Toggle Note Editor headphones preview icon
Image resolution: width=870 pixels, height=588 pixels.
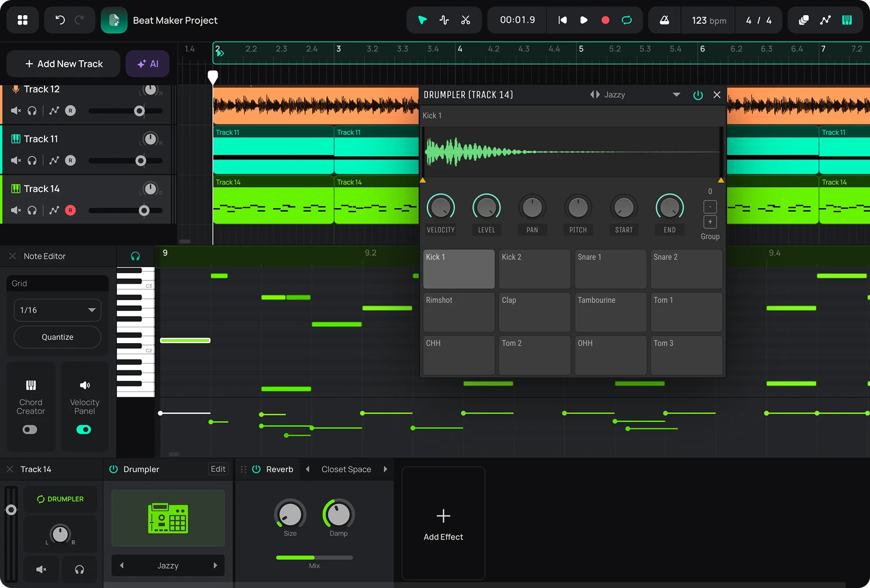coord(135,256)
